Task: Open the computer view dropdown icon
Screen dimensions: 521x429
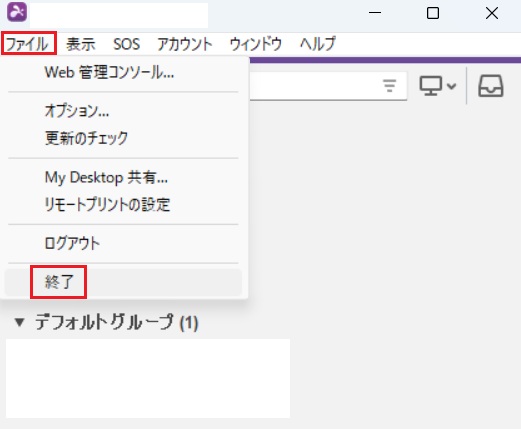Action: 437,86
